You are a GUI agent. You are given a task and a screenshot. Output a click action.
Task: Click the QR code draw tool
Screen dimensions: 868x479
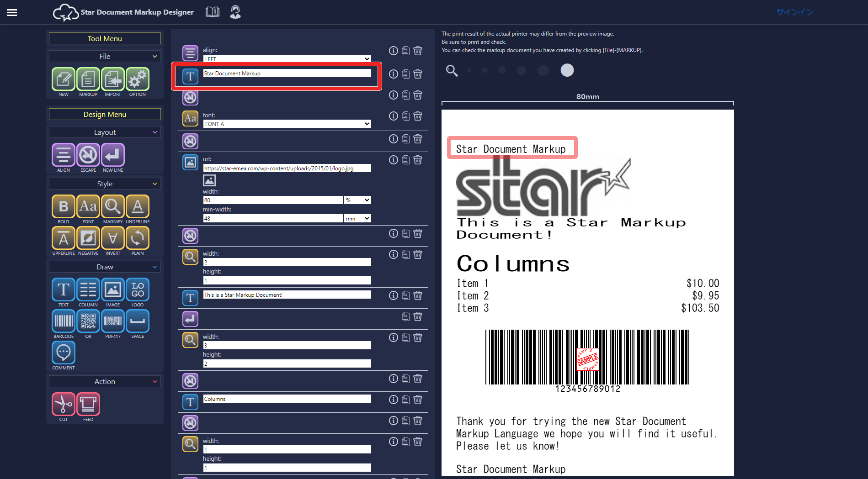click(88, 321)
